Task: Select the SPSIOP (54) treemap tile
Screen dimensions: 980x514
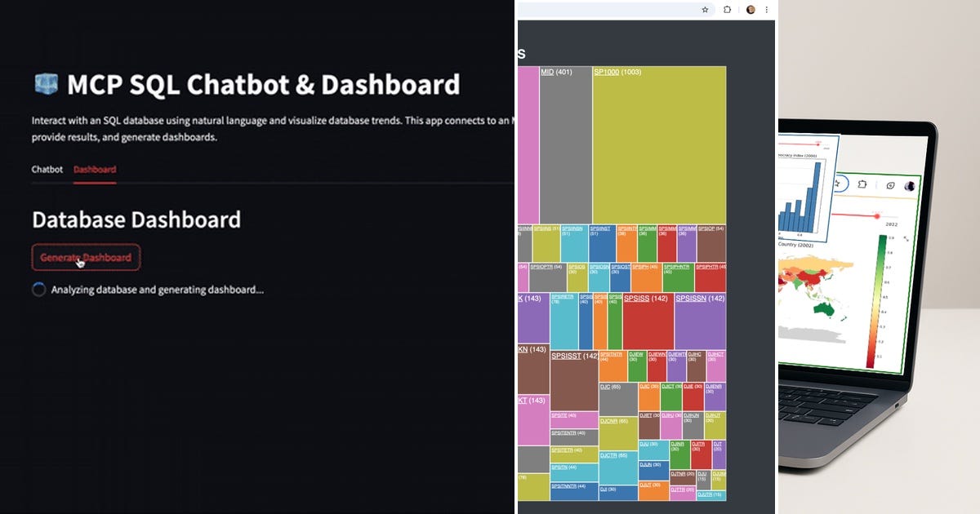Action: coord(711,243)
